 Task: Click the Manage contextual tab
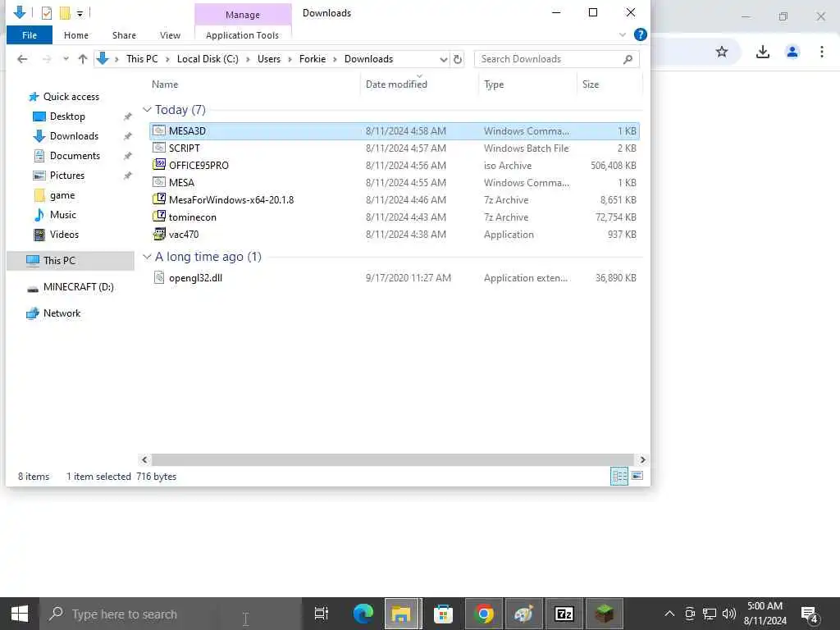pyautogui.click(x=242, y=15)
